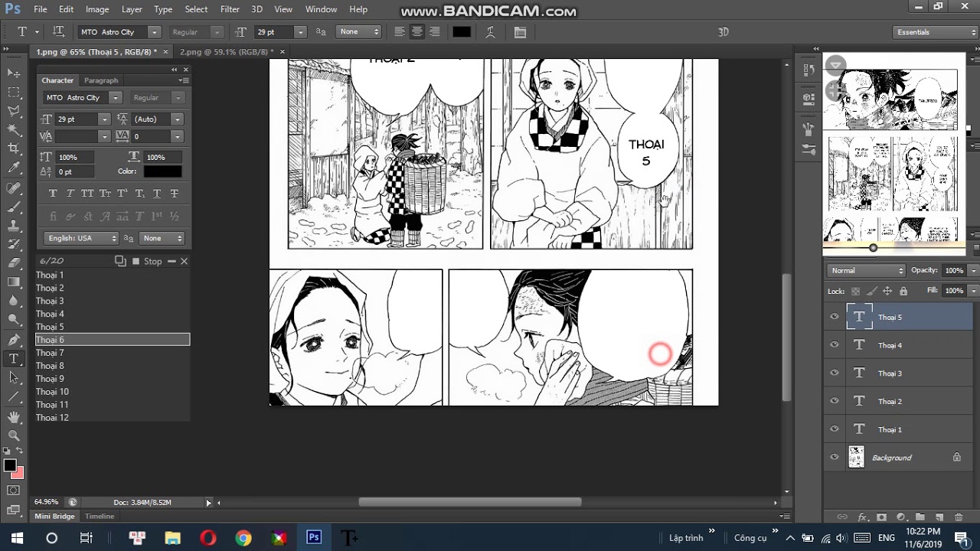Open font size dropdown in options bar
This screenshot has height=551, width=980.
[x=300, y=32]
